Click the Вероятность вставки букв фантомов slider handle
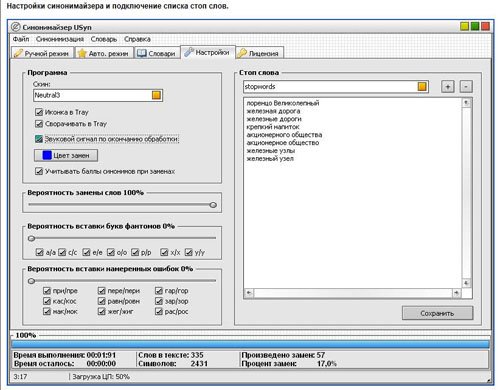Image resolution: width=500 pixels, height=390 pixels. pyautogui.click(x=32, y=238)
